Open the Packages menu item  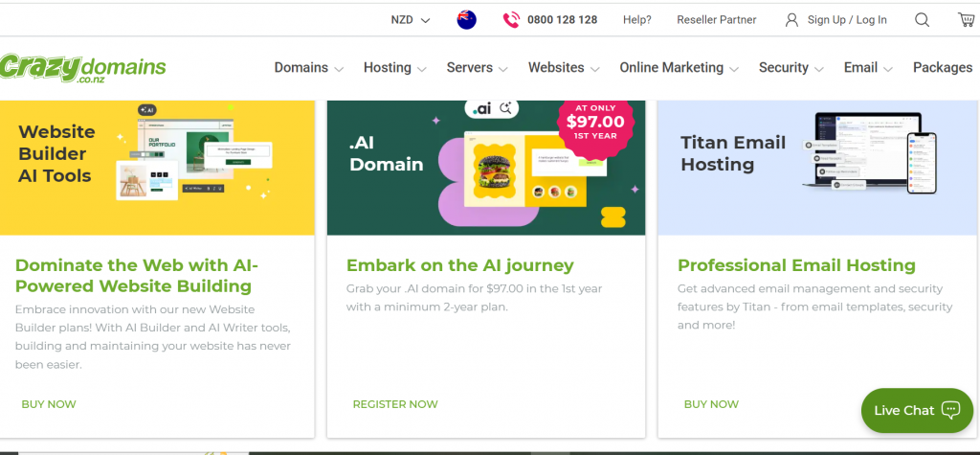[x=943, y=68]
